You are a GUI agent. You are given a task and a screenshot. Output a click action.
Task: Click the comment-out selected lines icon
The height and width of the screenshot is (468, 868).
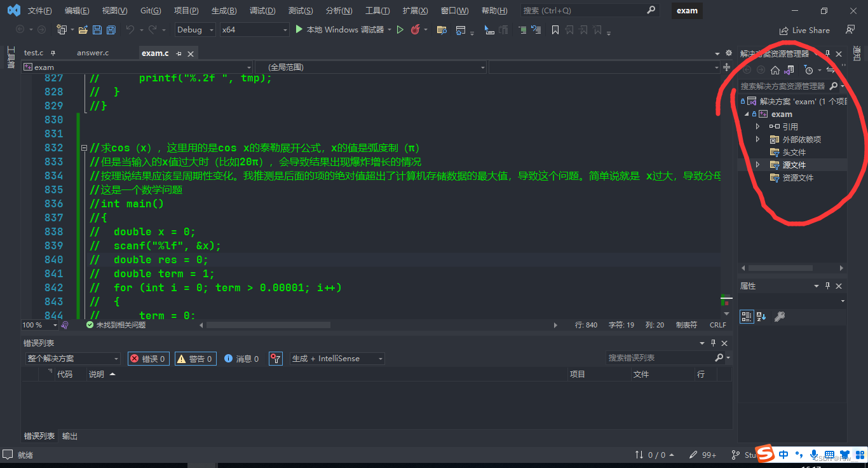pyautogui.click(x=522, y=30)
